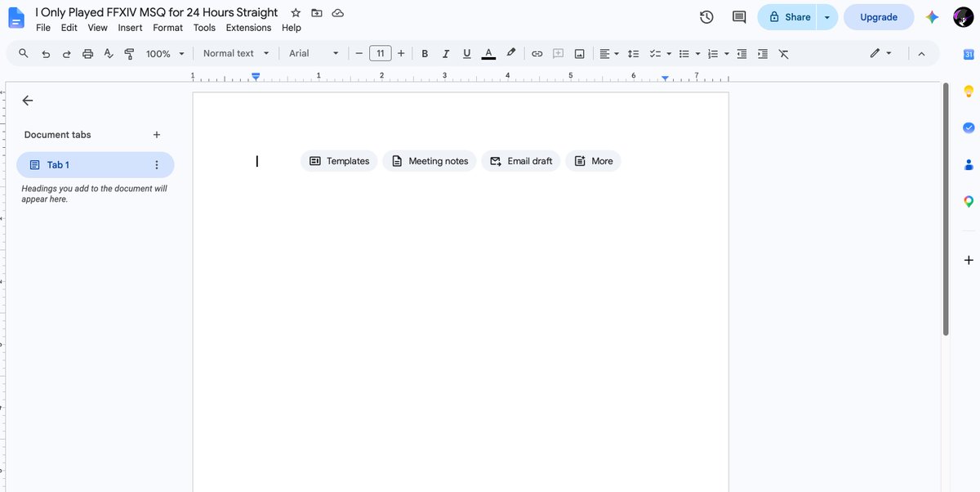980x492 pixels.
Task: Click the insert link icon
Action: (537, 53)
